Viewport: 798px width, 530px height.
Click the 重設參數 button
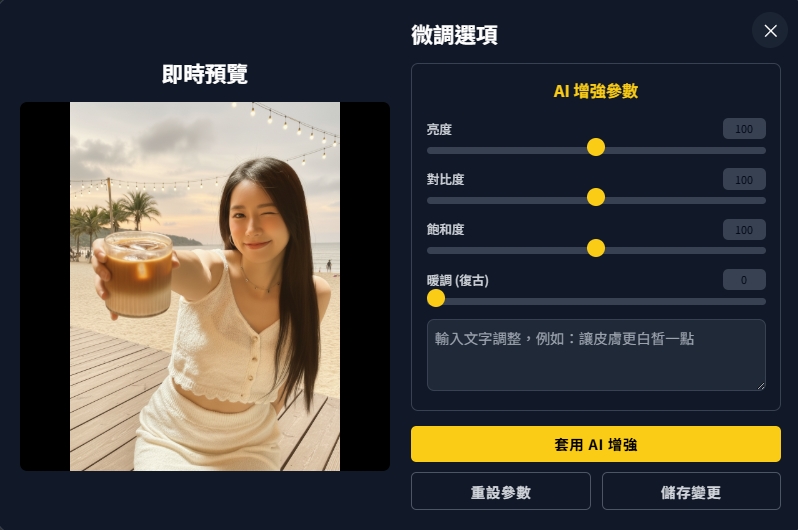point(501,491)
